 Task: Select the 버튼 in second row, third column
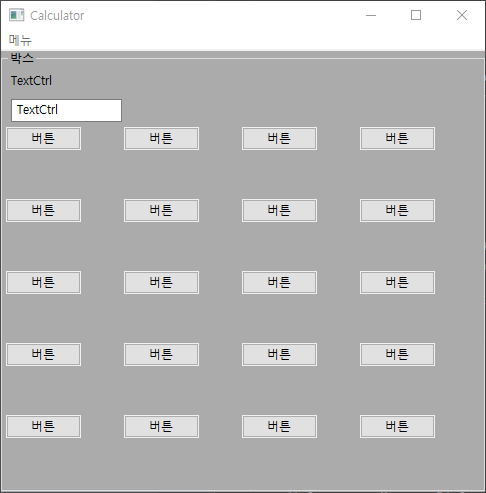279,210
